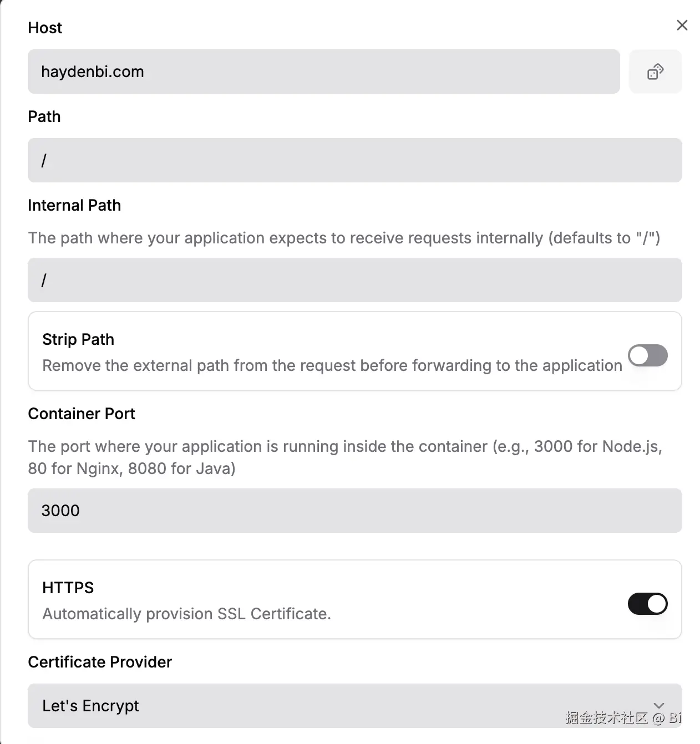The width and height of the screenshot is (700, 744).
Task: Focus the Path input field
Action: [354, 160]
